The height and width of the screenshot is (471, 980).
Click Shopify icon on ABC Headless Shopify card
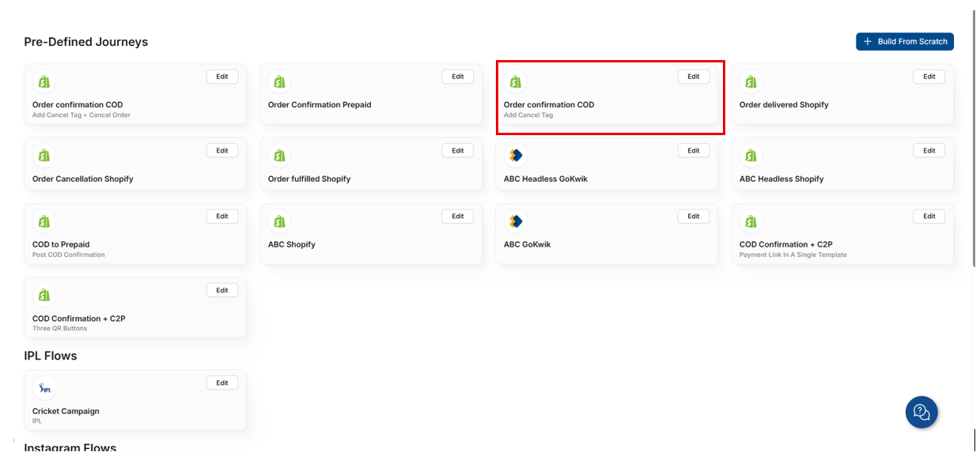tap(751, 156)
